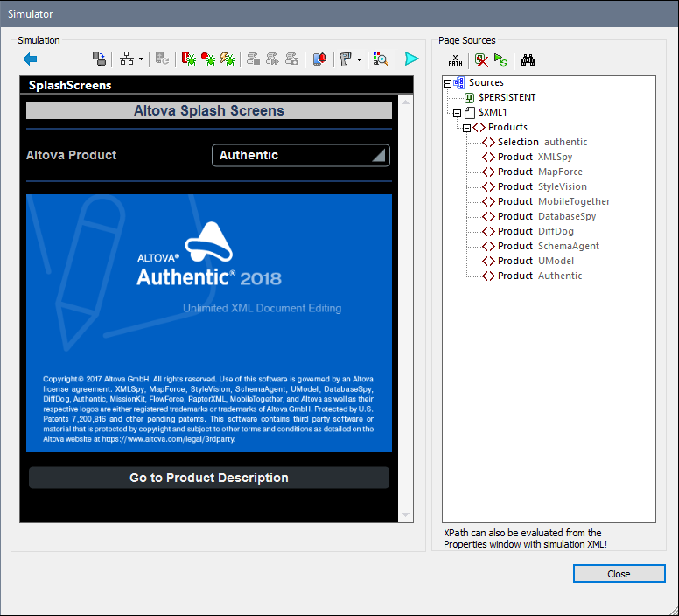Click the reload sources icon with green play arrow

click(500, 60)
